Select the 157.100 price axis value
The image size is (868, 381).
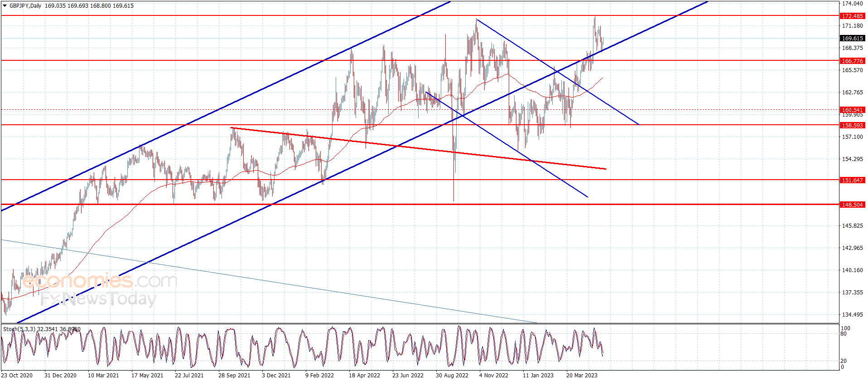[x=852, y=137]
